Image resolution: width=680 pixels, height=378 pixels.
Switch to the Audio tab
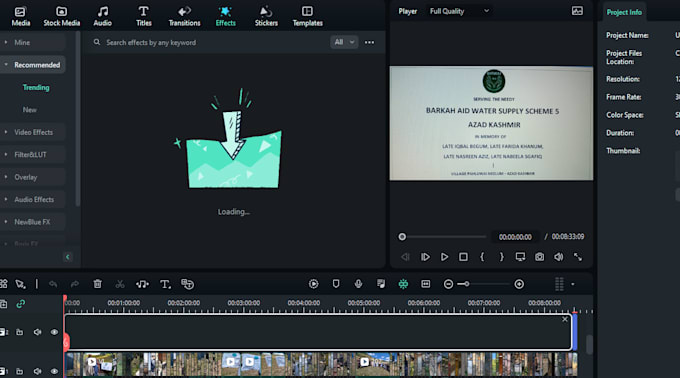[x=102, y=16]
